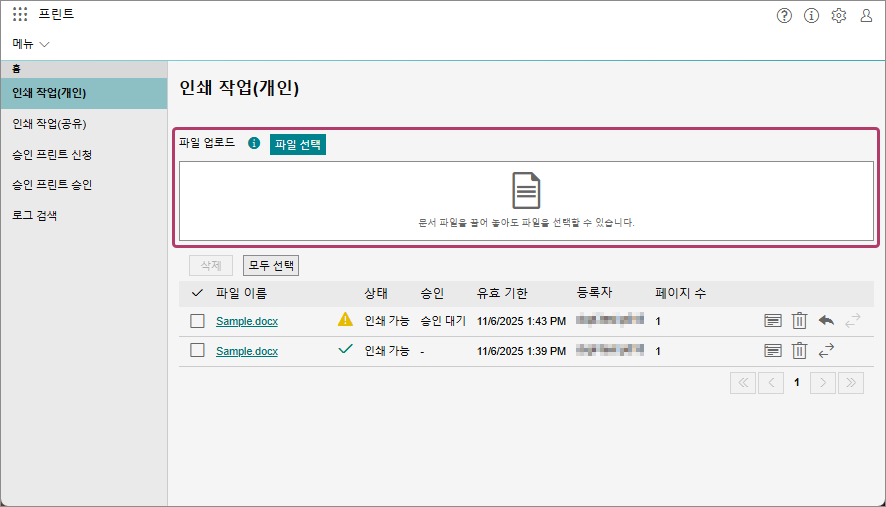The image size is (886, 507).
Task: Toggle the header select-all checkmark
Action: pos(197,293)
